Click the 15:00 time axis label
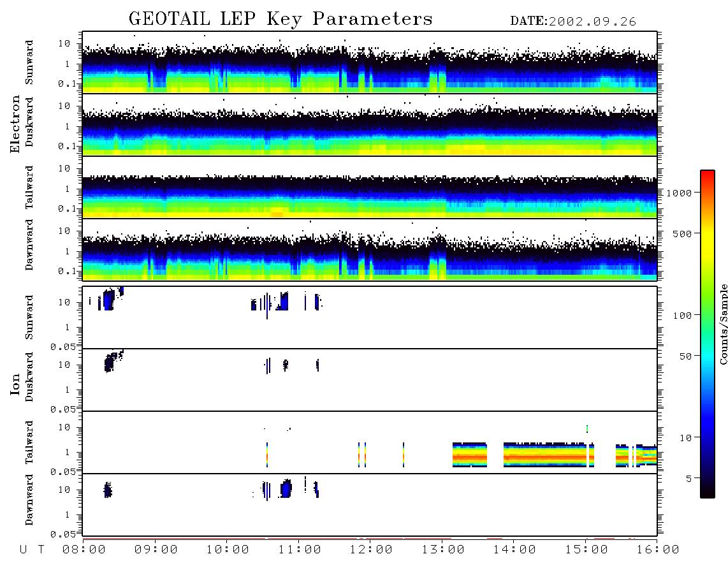The width and height of the screenshot is (728, 561). pyautogui.click(x=586, y=550)
